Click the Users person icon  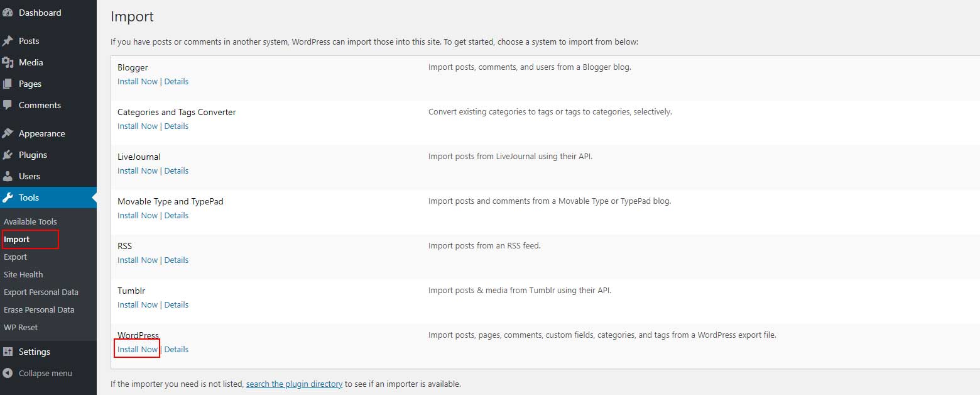pyautogui.click(x=8, y=176)
